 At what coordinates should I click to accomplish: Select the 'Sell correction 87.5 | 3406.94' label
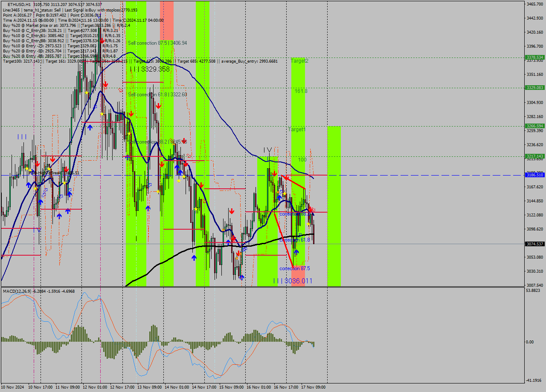click(157, 43)
